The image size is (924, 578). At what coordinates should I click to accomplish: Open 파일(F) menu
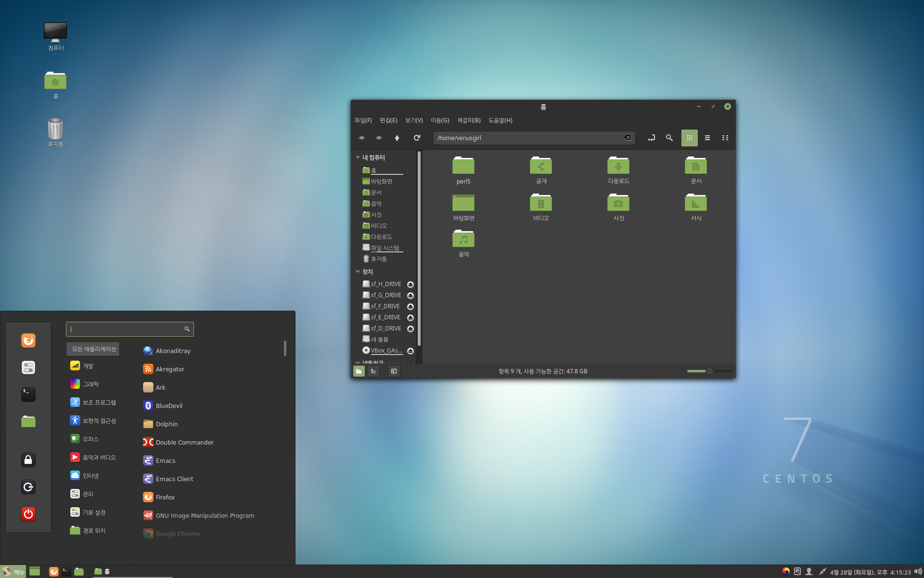coord(363,120)
